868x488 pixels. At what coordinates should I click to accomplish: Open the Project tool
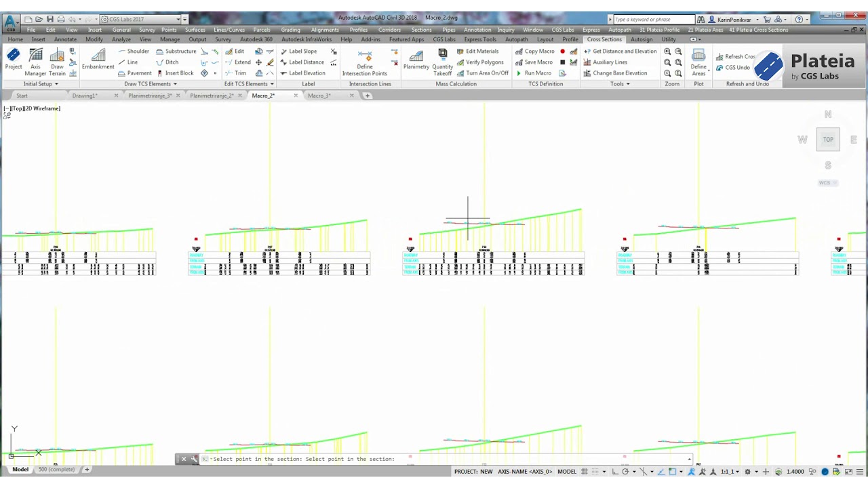tap(13, 59)
